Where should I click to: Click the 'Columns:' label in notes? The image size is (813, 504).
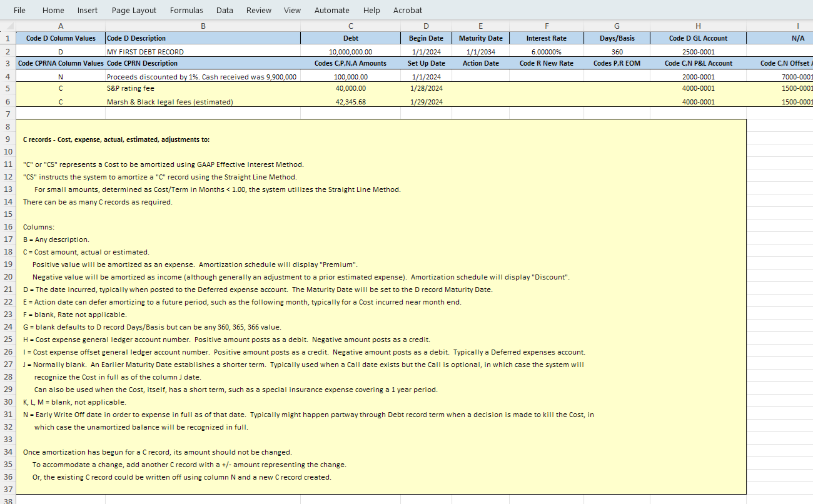[39, 227]
